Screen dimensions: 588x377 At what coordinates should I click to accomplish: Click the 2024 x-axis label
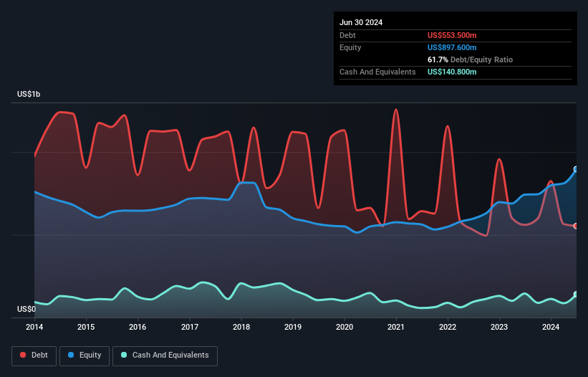[551, 327]
